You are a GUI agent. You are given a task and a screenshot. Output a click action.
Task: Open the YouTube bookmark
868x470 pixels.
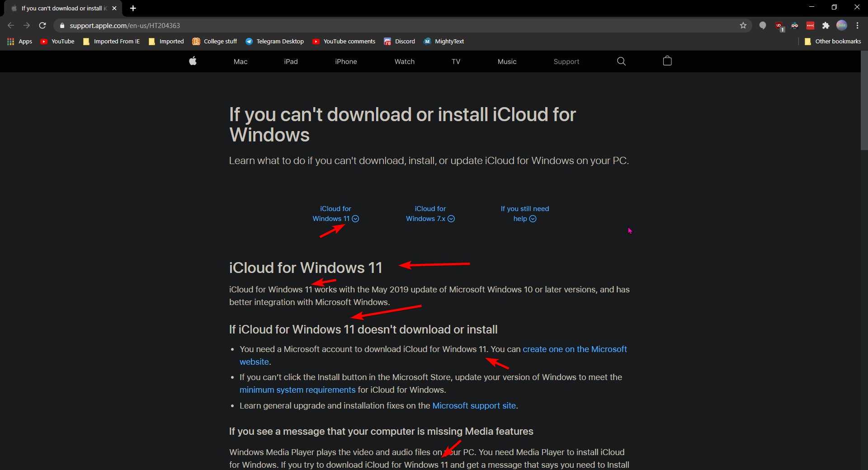coord(57,41)
